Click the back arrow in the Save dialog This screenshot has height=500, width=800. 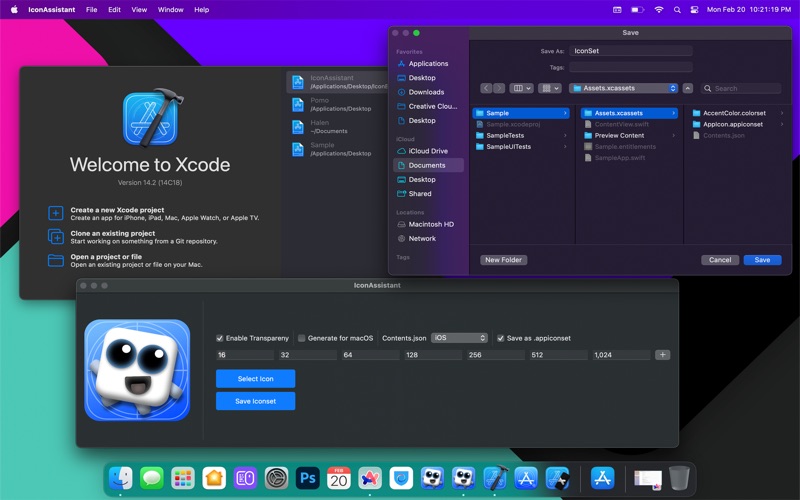(486, 88)
